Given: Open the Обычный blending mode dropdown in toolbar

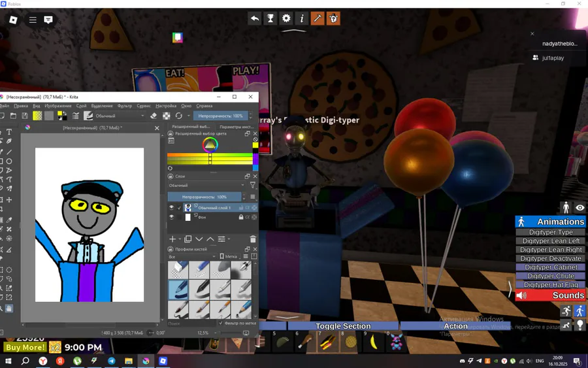Looking at the screenshot, I should tap(120, 116).
